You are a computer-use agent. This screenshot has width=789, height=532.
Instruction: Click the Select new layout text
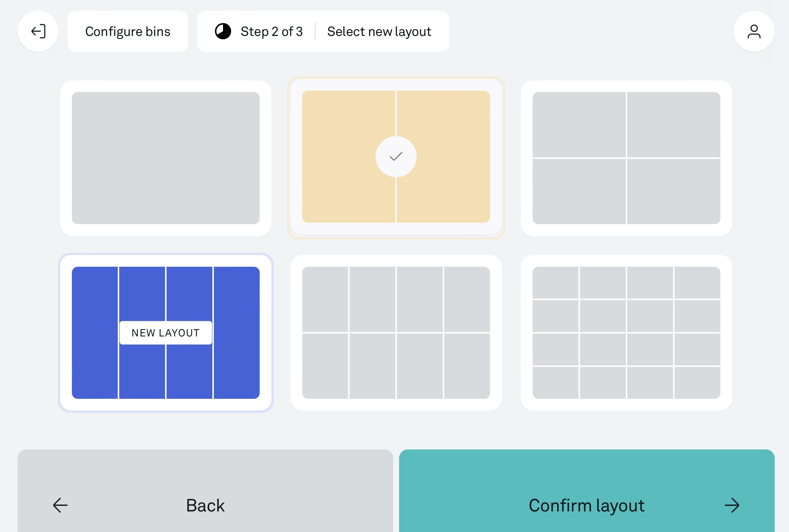click(x=379, y=32)
